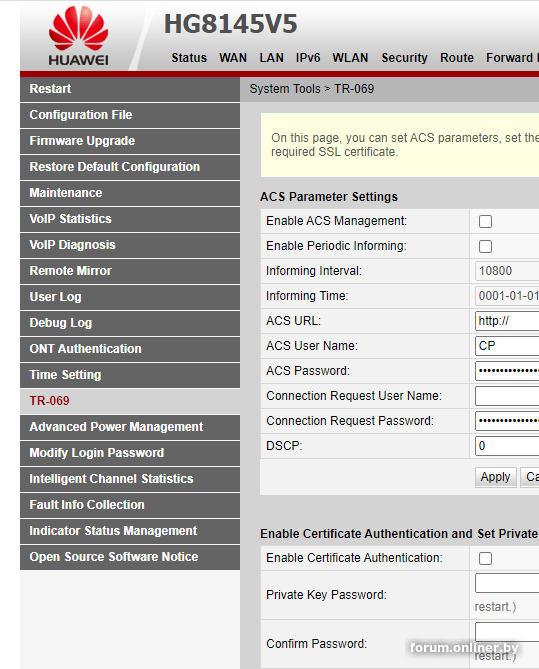Open VoIP Statistics page
This screenshot has height=669, width=539.
coord(130,219)
